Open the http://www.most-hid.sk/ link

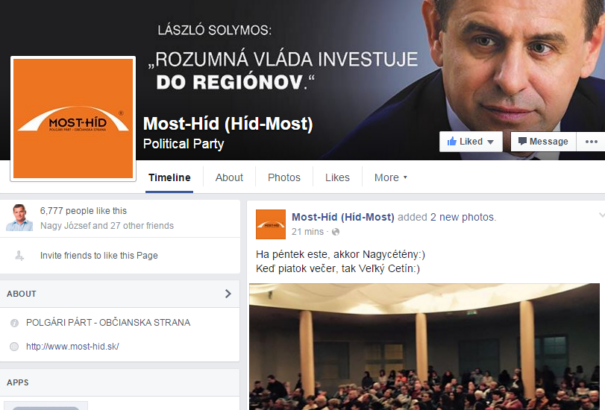pyautogui.click(x=73, y=346)
